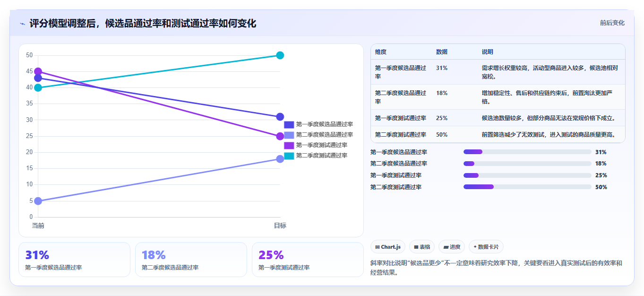Click the indigo data point at 43
The width and height of the screenshot is (644, 296).
(38, 78)
